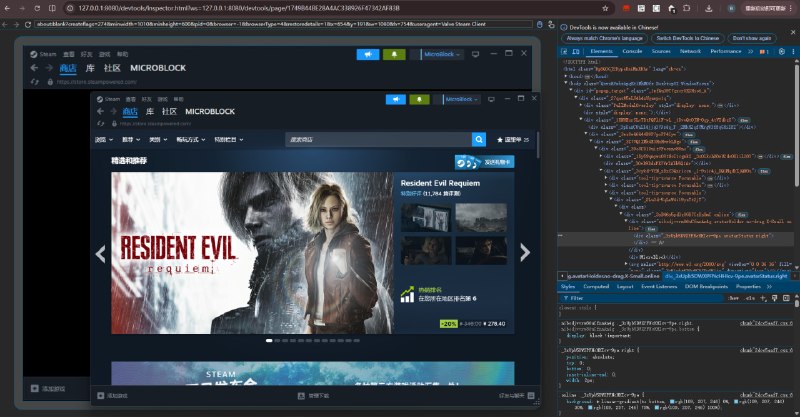Image resolution: width=800 pixels, height=417 pixels.
Task: Open the 社区 tab in back Steam window
Action: (112, 68)
